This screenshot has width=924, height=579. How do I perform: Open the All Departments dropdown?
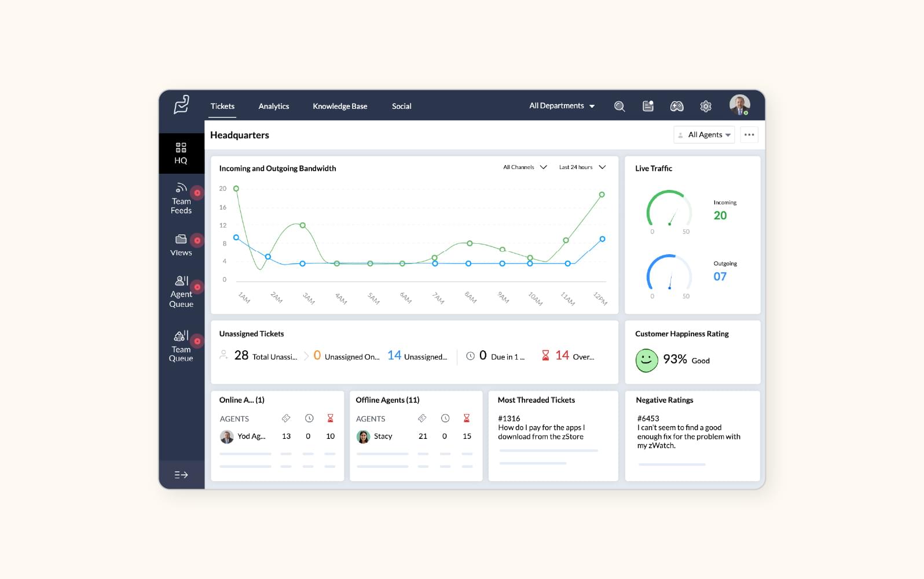(562, 106)
